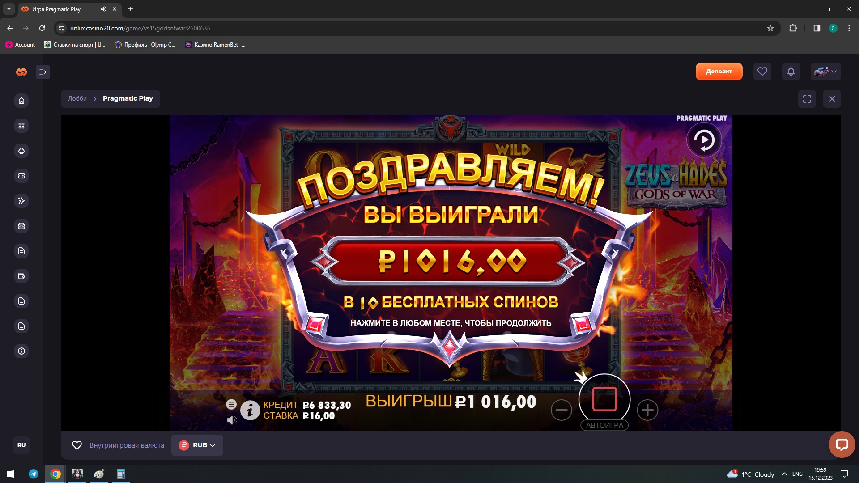This screenshot has width=868, height=491.
Task: Show hidden system tray icons
Action: click(x=784, y=474)
